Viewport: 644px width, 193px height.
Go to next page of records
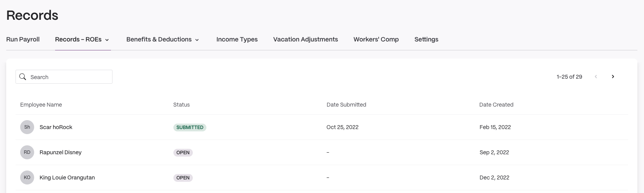[x=613, y=77]
